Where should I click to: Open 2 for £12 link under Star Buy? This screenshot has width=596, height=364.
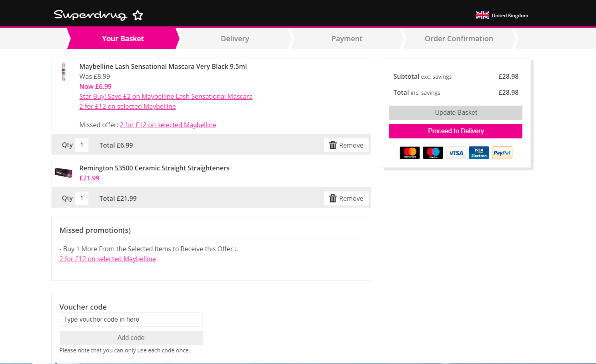[x=128, y=106]
